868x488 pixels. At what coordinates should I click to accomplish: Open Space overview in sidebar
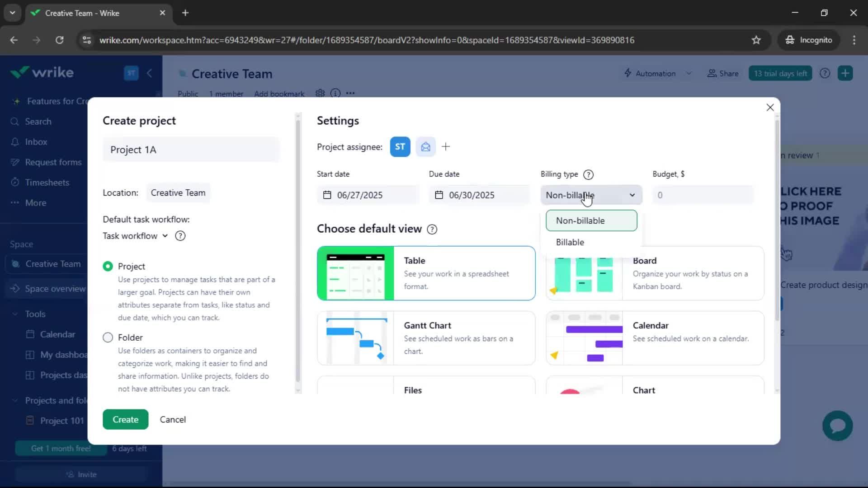(x=55, y=289)
